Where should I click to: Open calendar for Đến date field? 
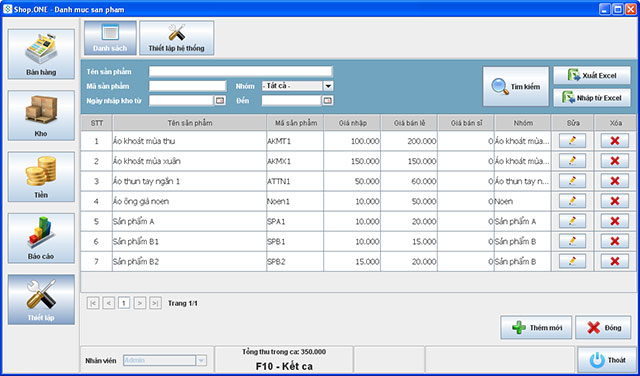click(327, 100)
